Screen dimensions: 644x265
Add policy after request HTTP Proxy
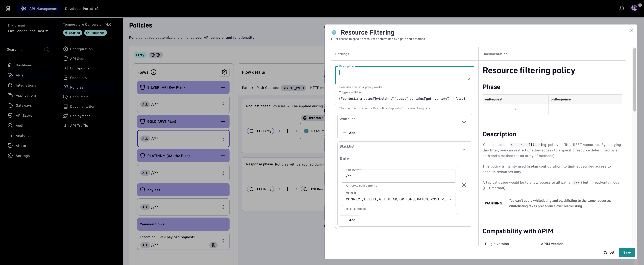point(287,131)
